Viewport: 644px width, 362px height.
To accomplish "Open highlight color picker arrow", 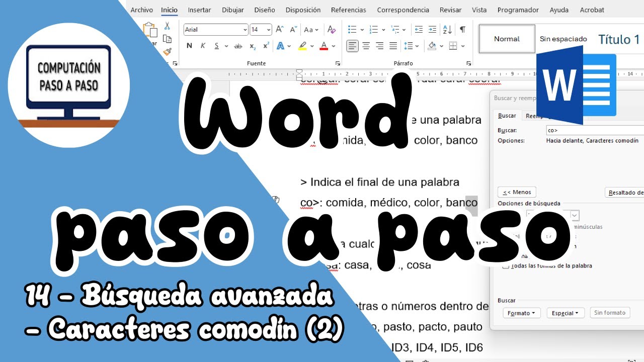I will tap(312, 46).
